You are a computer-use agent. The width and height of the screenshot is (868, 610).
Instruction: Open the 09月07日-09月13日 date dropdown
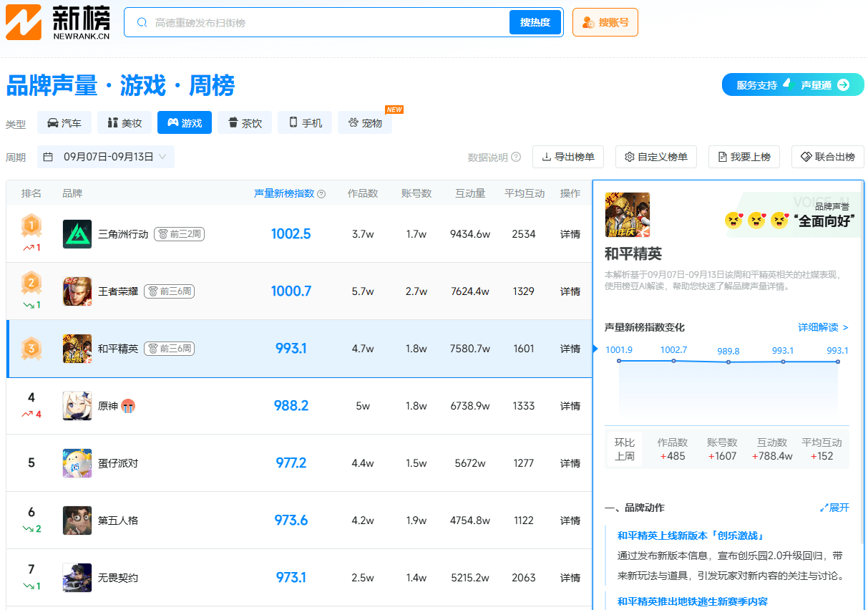click(105, 157)
